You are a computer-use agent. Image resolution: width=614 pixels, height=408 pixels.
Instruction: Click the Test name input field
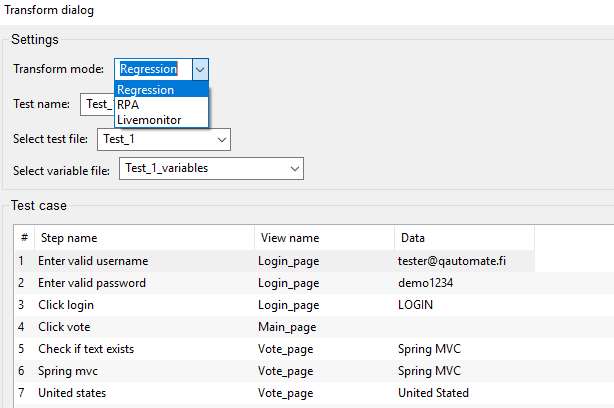click(x=96, y=104)
